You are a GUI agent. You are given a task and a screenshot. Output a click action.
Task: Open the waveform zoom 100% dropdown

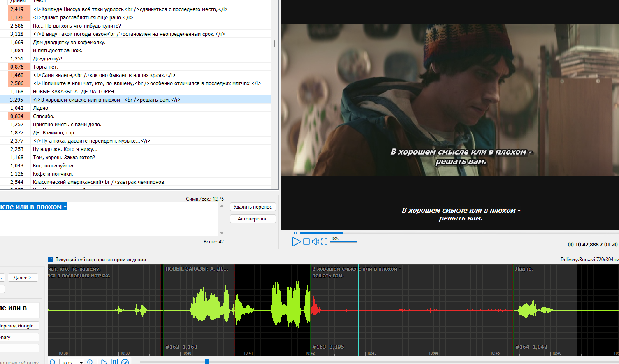click(81, 362)
